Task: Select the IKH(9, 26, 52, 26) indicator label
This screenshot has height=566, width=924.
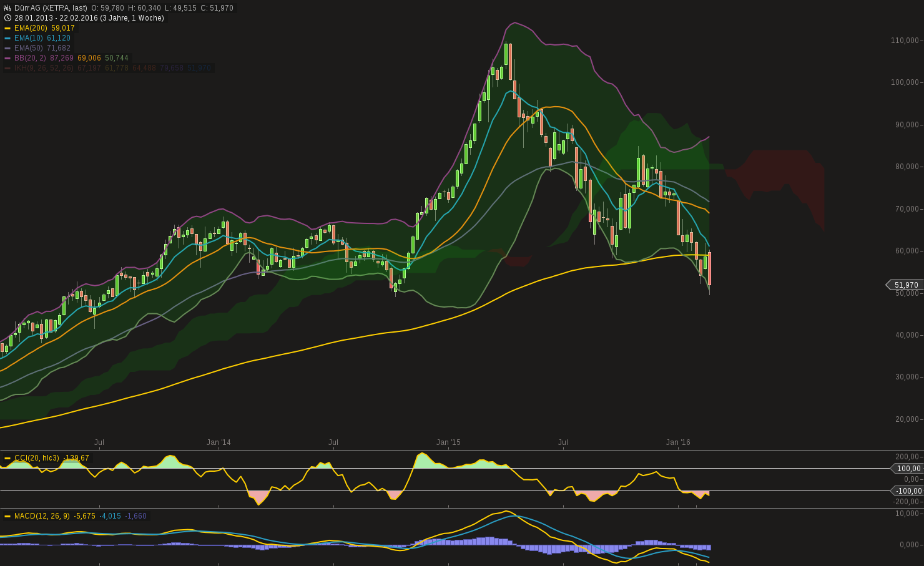Action: (x=43, y=68)
